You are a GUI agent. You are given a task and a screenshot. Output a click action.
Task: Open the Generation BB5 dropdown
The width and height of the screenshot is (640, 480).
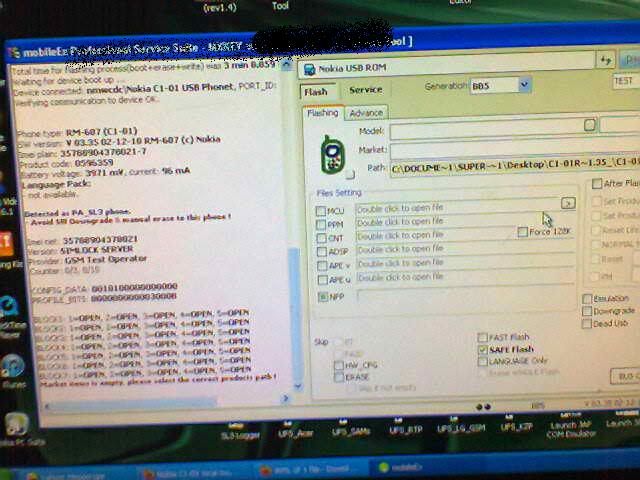[x=524, y=85]
